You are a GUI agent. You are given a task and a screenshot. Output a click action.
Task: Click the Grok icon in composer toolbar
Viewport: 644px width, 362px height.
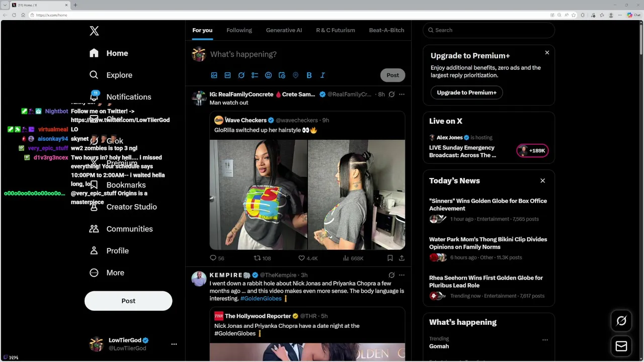pos(241,75)
